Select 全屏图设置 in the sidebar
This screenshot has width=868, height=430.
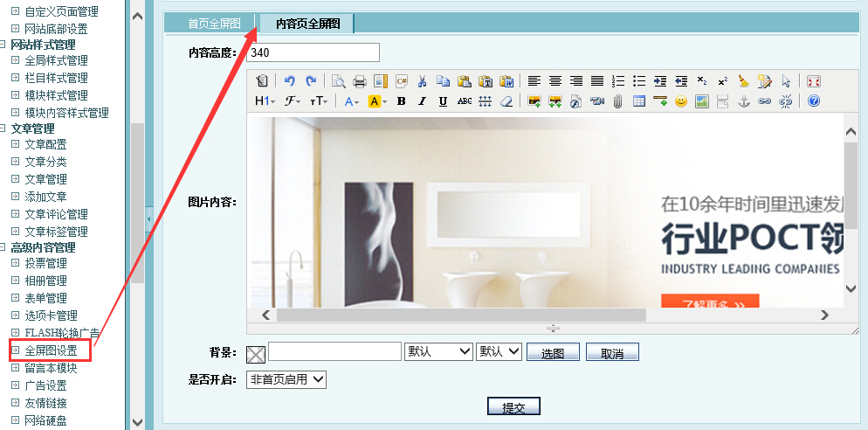[51, 350]
